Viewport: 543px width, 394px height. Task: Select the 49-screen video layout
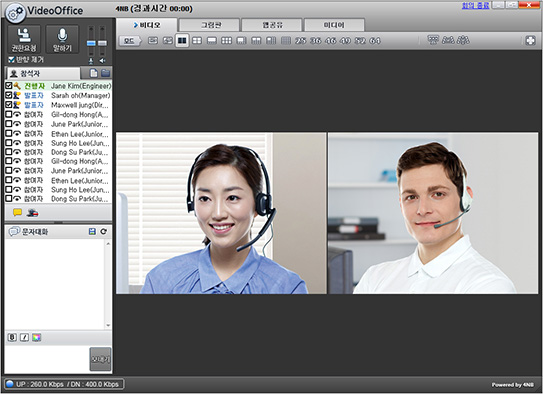coord(345,41)
